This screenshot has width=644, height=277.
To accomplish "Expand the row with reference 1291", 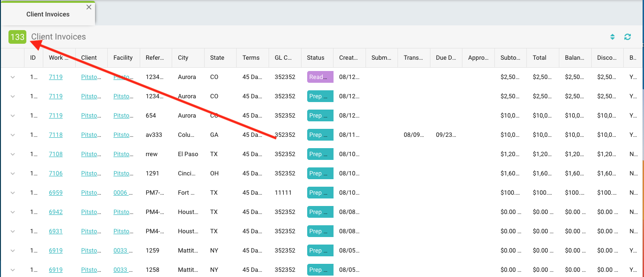I will tap(13, 174).
